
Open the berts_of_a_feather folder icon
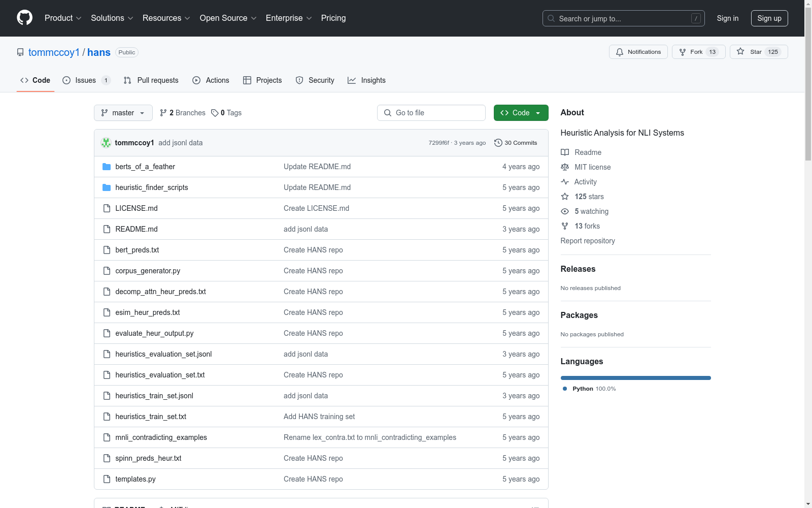coord(107,167)
